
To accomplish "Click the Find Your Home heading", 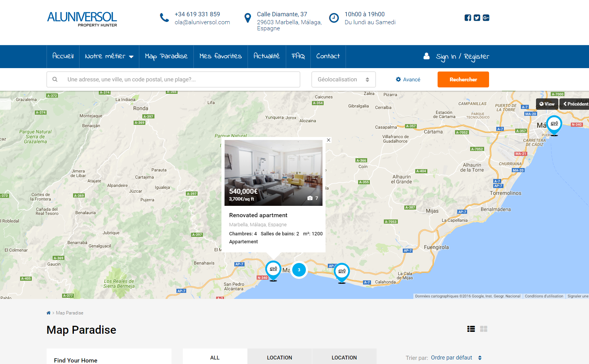I will click(76, 360).
